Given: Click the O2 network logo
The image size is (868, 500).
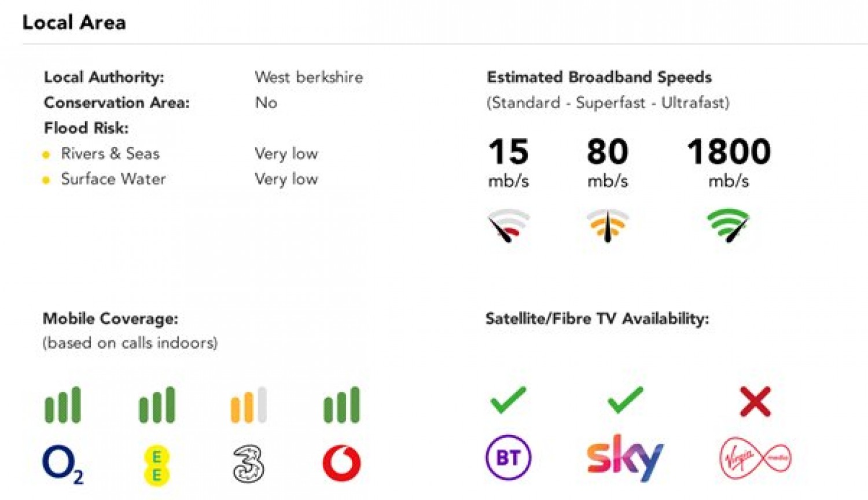Looking at the screenshot, I should (63, 464).
